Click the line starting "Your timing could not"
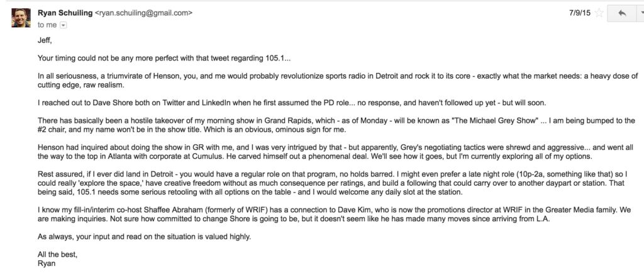The width and height of the screenshot is (644, 274). [164, 58]
